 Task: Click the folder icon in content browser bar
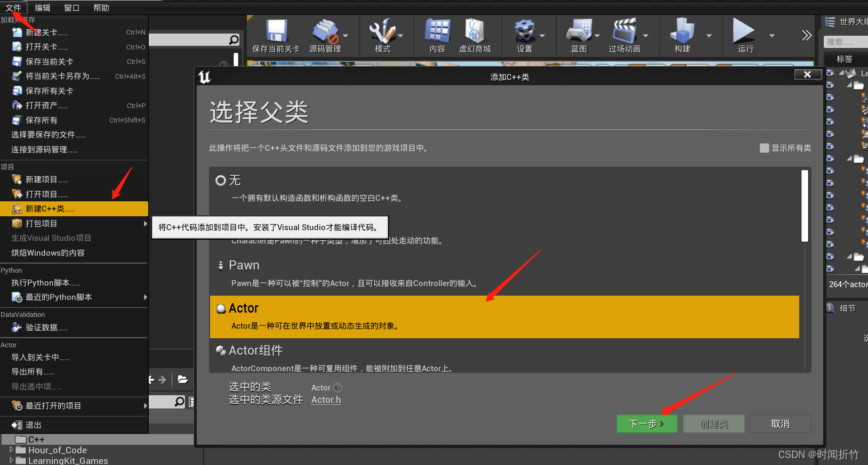coord(183,380)
